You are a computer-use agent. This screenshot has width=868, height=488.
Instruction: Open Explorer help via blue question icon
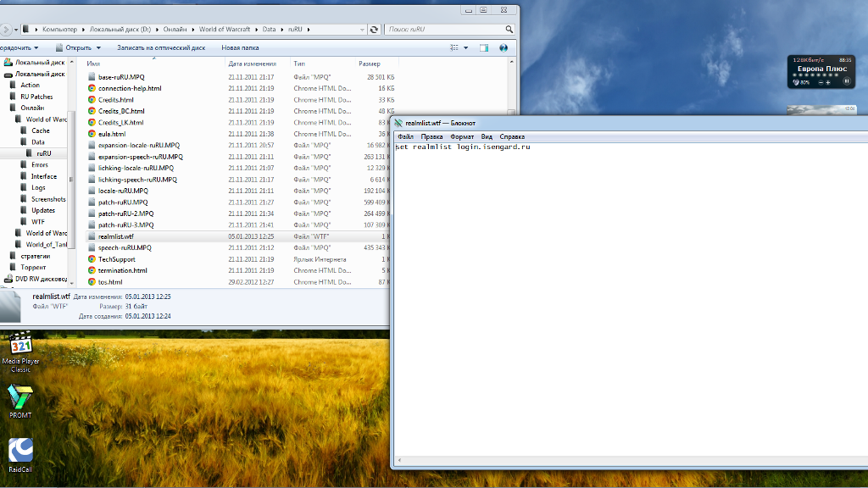[x=508, y=48]
